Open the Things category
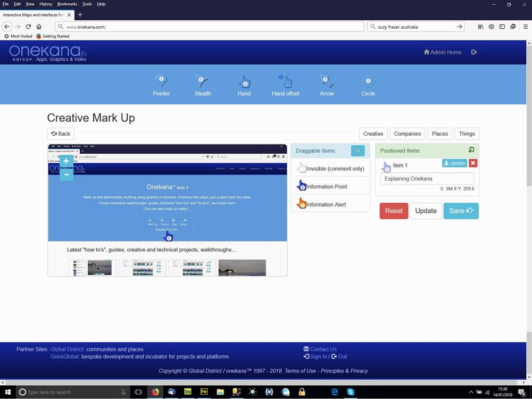 (467, 134)
